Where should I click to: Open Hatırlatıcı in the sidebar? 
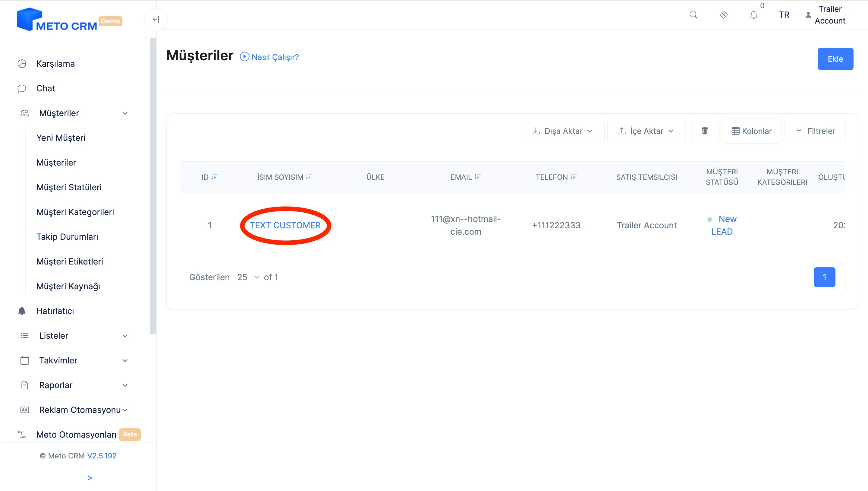click(55, 311)
